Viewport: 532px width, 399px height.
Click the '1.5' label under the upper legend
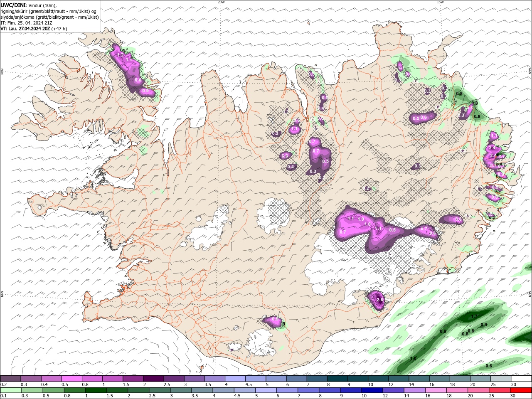click(x=126, y=384)
